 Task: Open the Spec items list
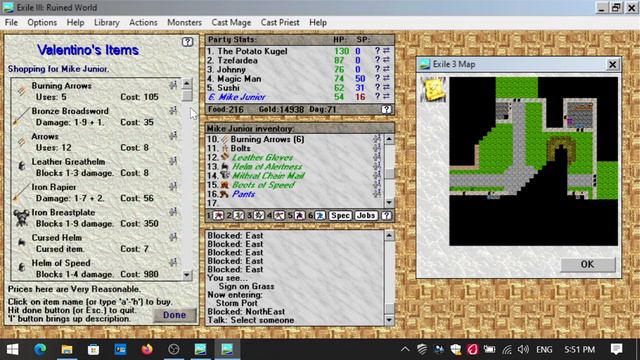pos(340,216)
